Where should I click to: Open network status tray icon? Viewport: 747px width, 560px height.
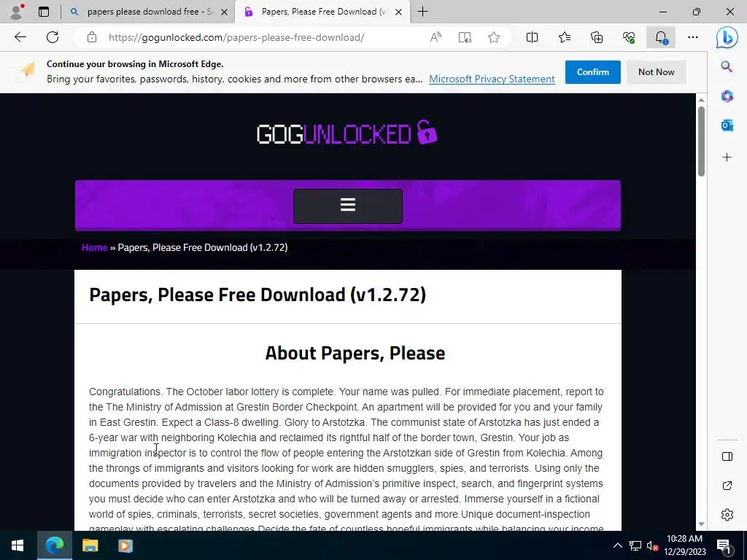coord(635,545)
